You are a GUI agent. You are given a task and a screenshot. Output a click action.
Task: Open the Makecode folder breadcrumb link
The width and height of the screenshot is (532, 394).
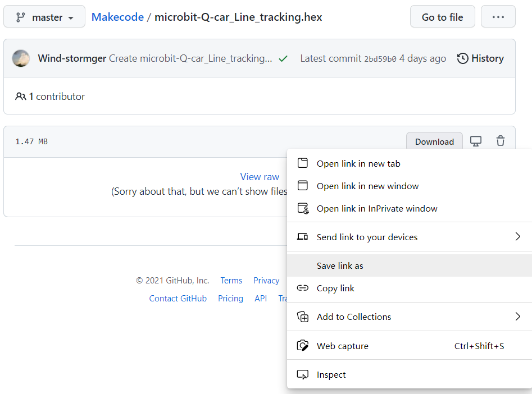pos(117,17)
